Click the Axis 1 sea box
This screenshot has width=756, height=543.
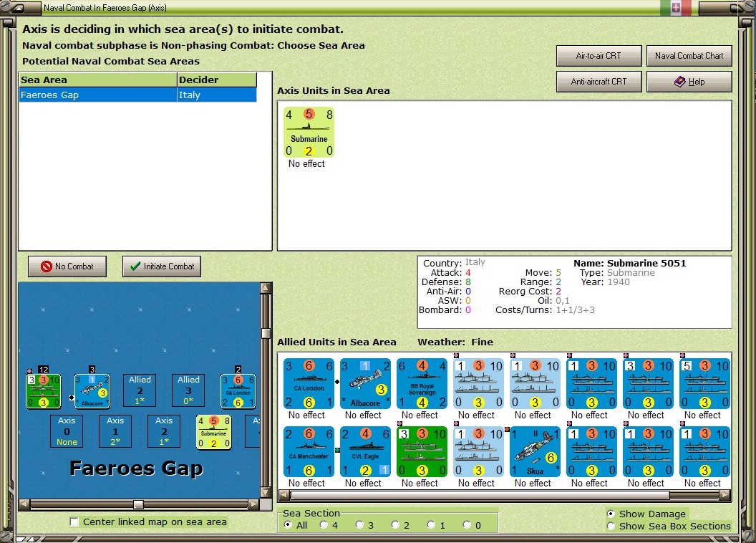[115, 431]
